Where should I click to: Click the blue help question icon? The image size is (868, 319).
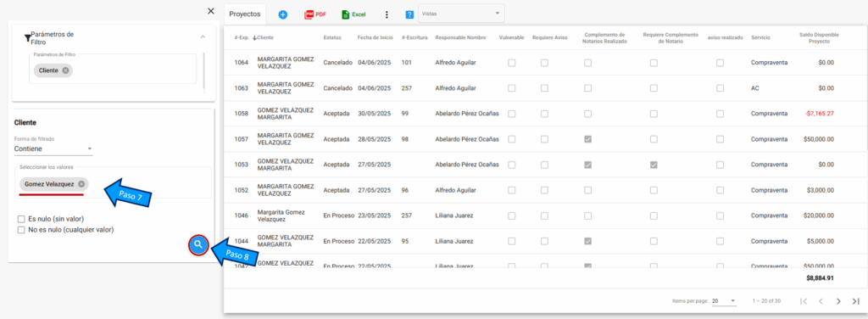409,14
